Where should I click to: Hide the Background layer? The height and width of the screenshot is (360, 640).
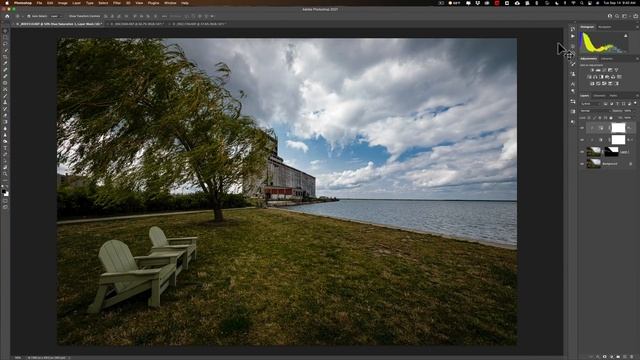pos(582,164)
